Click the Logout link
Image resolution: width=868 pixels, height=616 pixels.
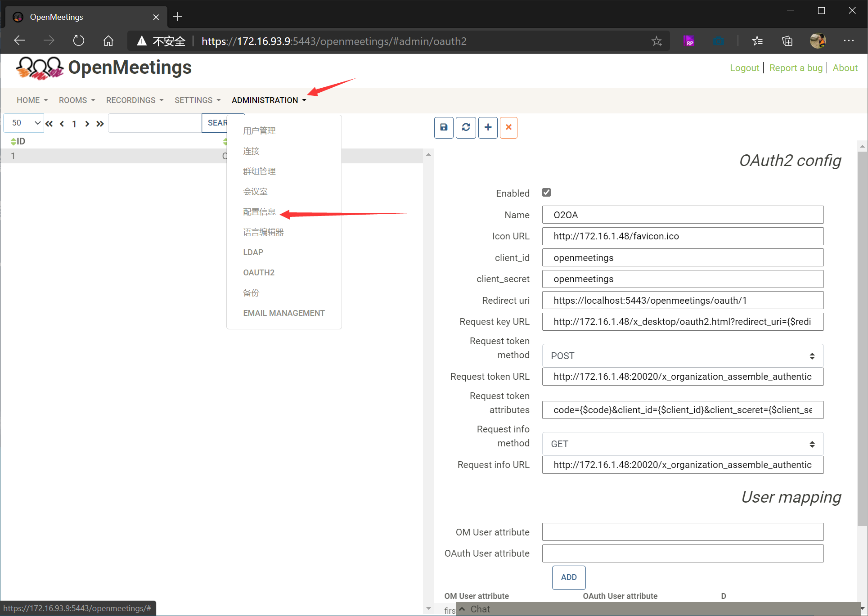744,68
